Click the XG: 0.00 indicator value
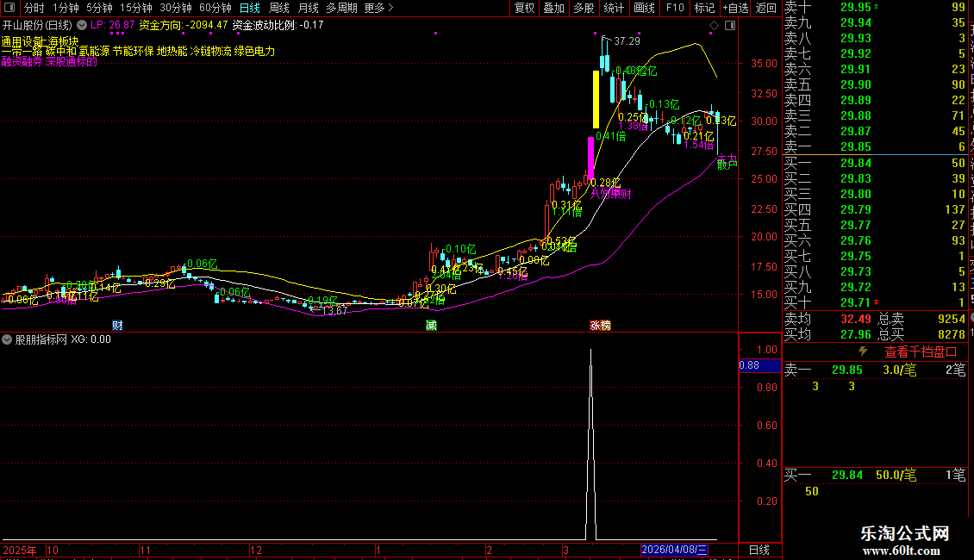 (91, 339)
